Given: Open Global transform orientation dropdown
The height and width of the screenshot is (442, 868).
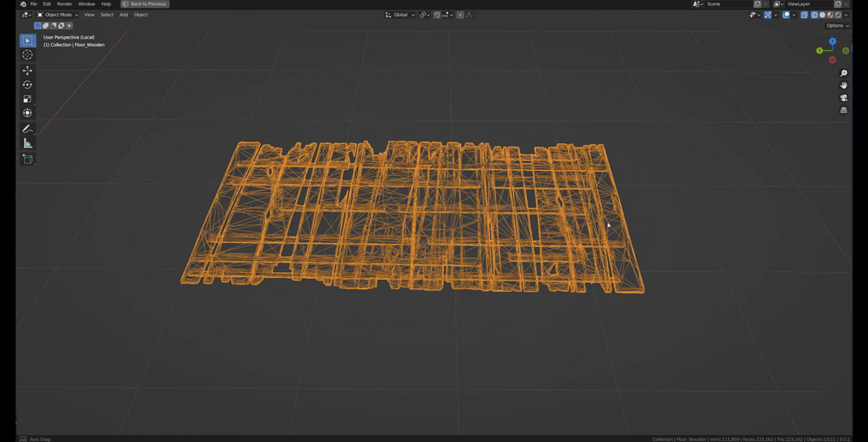Looking at the screenshot, I should coord(400,15).
